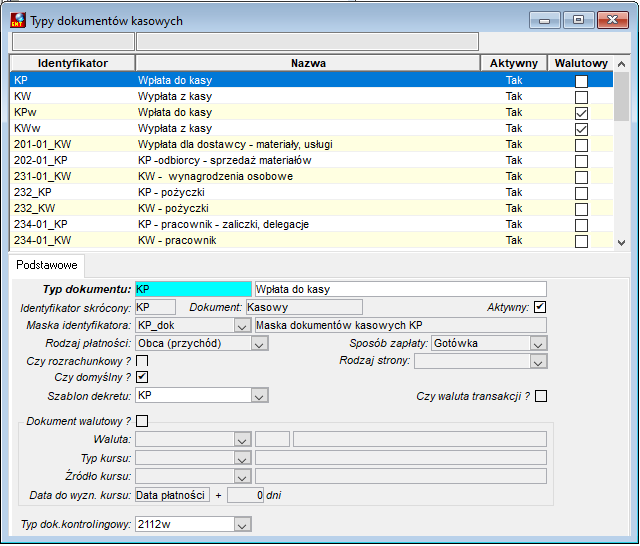
Task: Select row 231-01_KW wynagrodzenia osobowe
Action: click(x=311, y=176)
